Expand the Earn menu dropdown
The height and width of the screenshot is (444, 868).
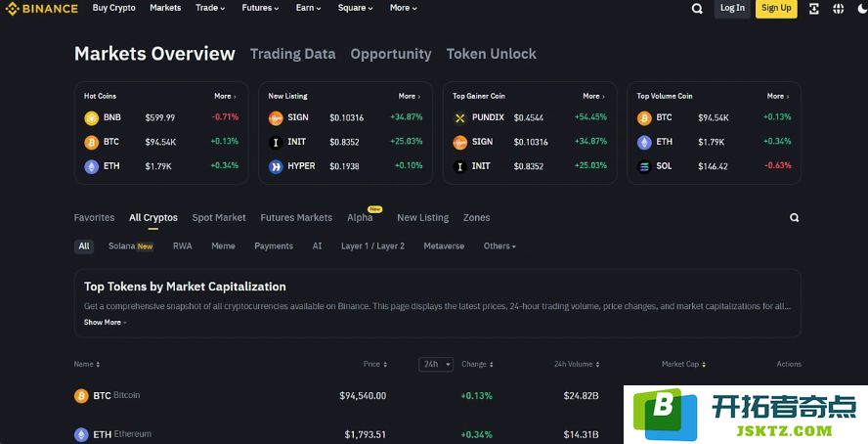(308, 8)
